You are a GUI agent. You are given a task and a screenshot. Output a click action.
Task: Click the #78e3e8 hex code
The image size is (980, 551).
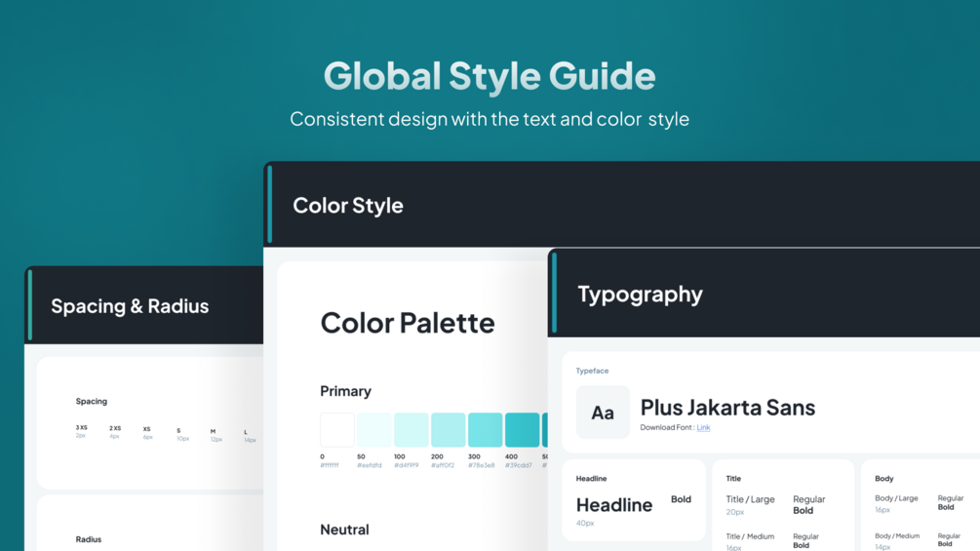(x=482, y=465)
